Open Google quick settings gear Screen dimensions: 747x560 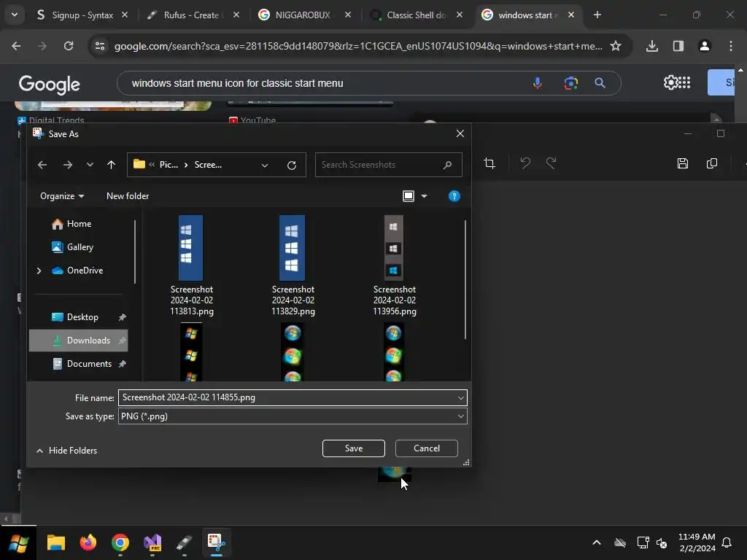671,83
